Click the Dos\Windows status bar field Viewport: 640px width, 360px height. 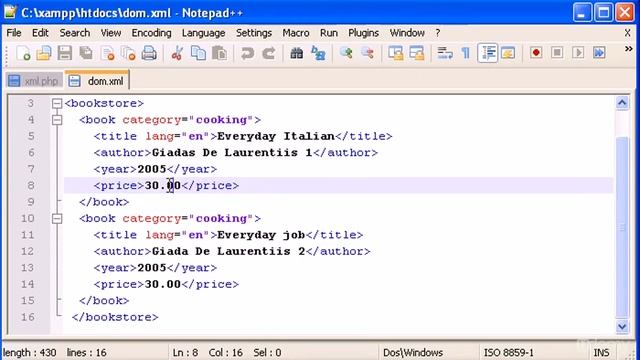coord(413,352)
